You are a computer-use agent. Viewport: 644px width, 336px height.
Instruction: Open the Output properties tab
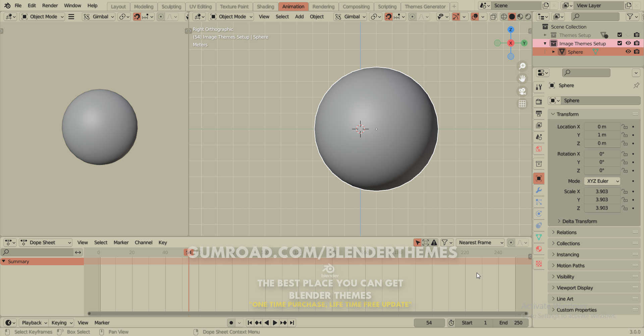point(539,113)
